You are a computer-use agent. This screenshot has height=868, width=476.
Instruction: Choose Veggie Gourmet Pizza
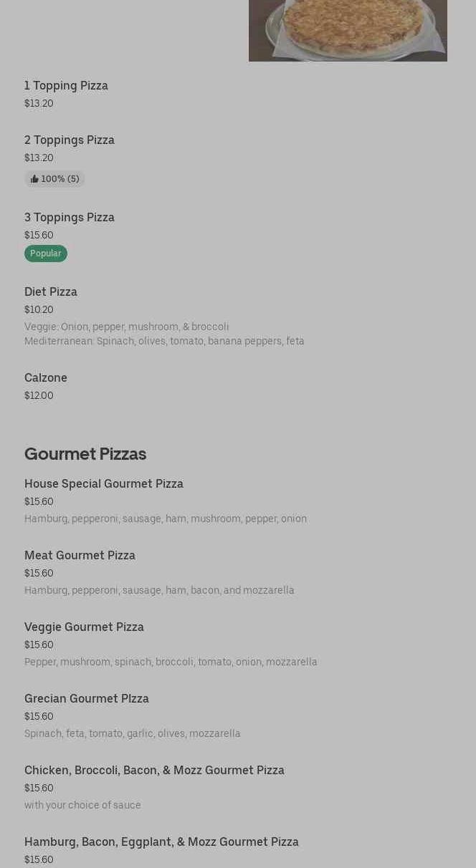coord(84,627)
